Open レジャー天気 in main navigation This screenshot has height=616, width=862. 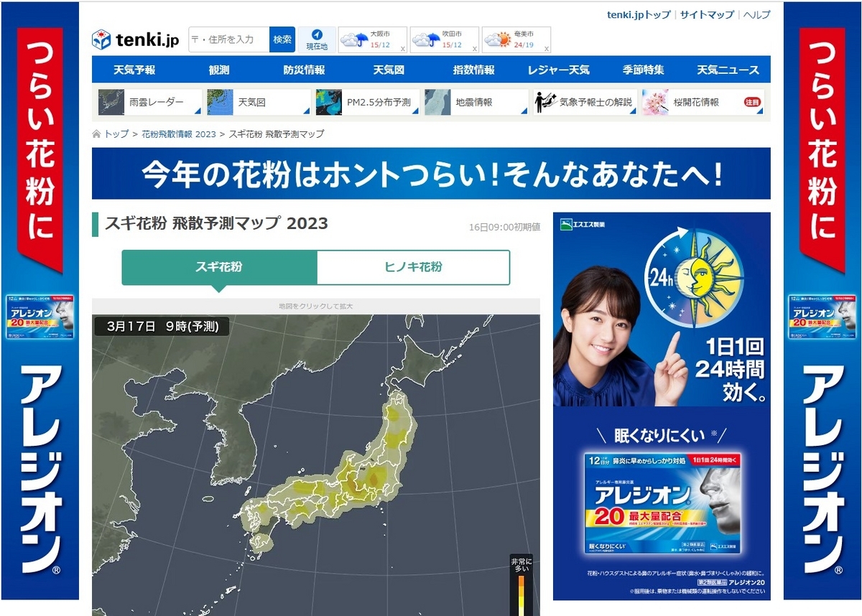tap(558, 70)
